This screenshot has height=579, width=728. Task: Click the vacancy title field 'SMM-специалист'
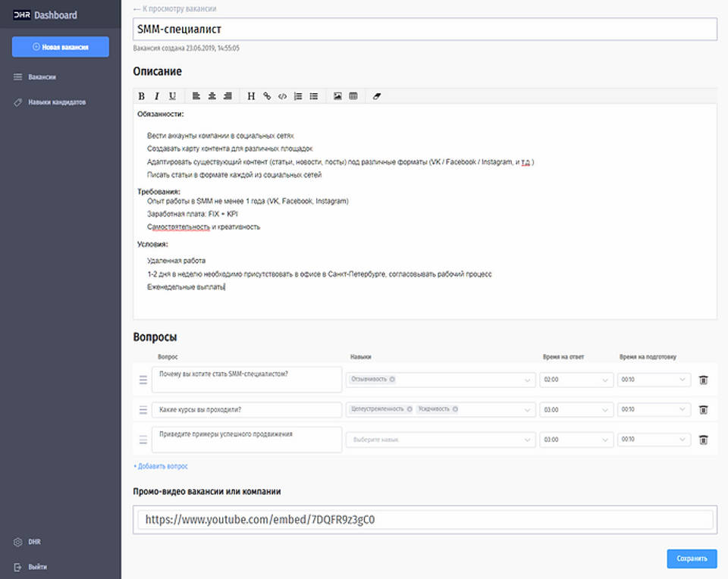(425, 30)
